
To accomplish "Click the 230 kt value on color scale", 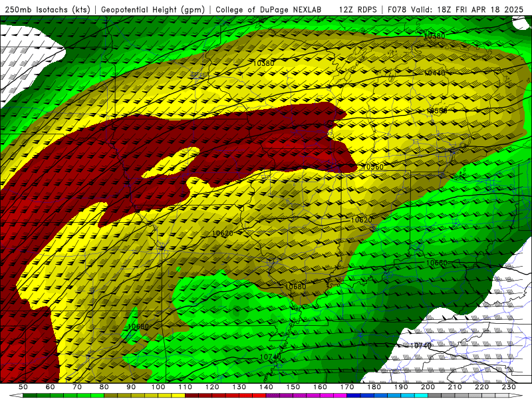I will (x=509, y=387).
